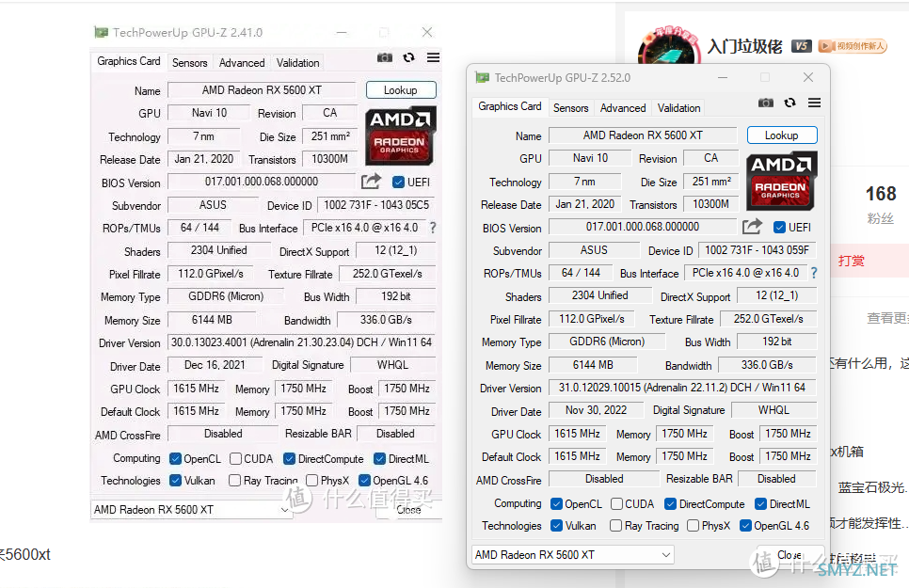Viewport: 909px width, 588px height.
Task: Open the author name 入门垃圾佬 link
Action: 745,46
